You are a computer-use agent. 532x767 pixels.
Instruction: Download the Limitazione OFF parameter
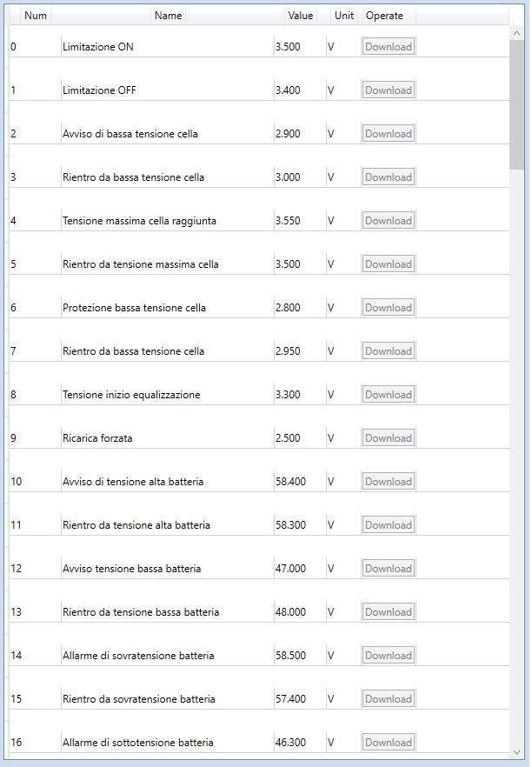tap(388, 90)
